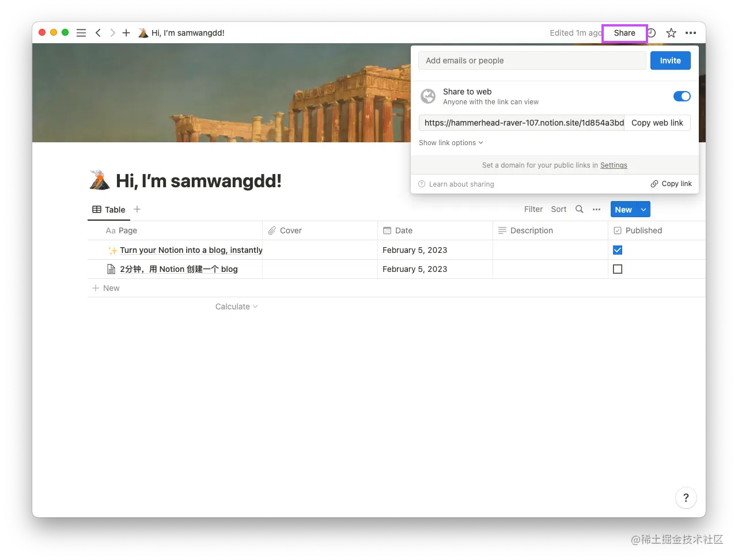Image resolution: width=738 pixels, height=560 pixels.
Task: Open the page options three-dot menu
Action: (x=691, y=33)
